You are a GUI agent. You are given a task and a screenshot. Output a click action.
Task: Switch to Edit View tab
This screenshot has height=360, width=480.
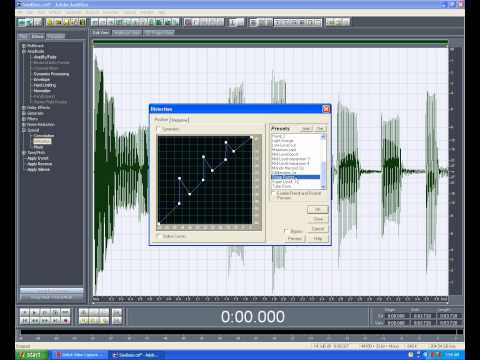(101, 33)
